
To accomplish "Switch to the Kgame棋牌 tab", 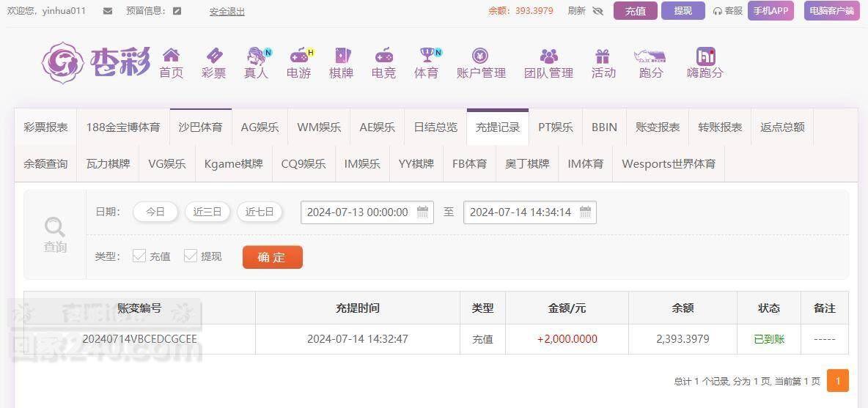I will 234,163.
